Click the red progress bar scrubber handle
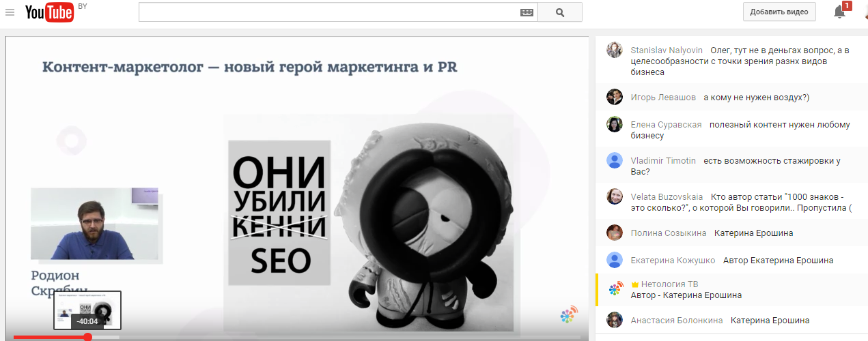This screenshot has width=868, height=341. click(x=87, y=337)
